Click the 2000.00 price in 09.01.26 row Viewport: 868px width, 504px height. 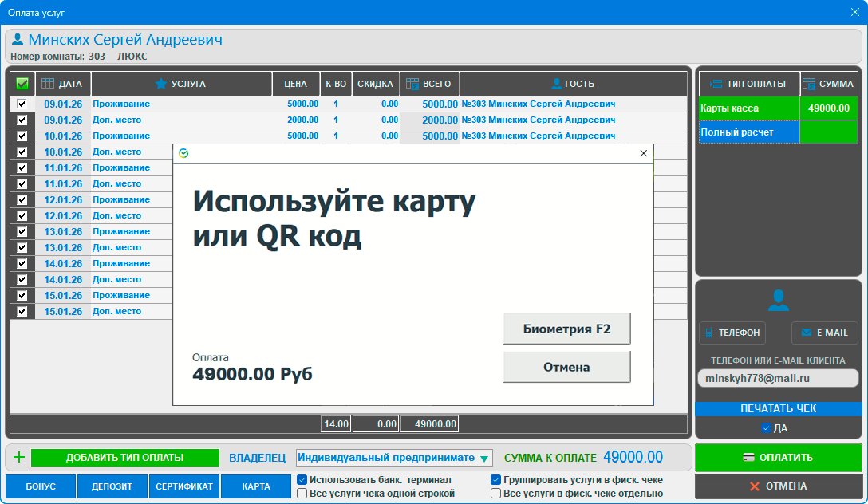pyautogui.click(x=303, y=120)
